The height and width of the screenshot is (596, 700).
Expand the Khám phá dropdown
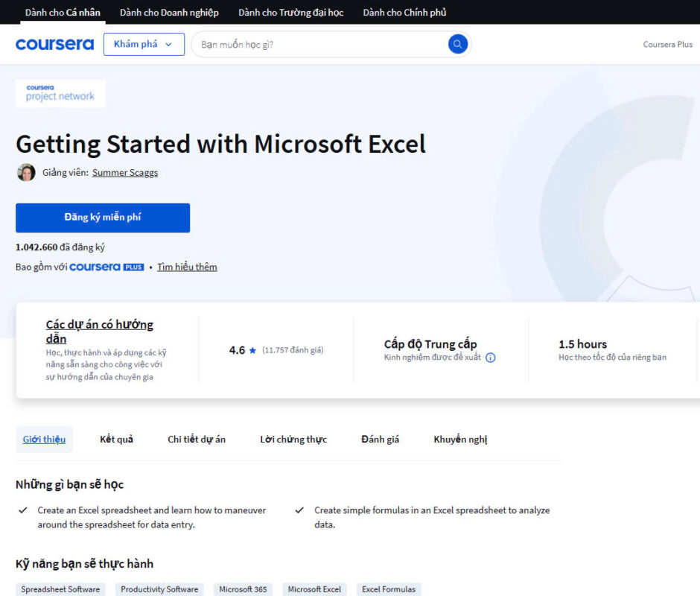pos(144,44)
